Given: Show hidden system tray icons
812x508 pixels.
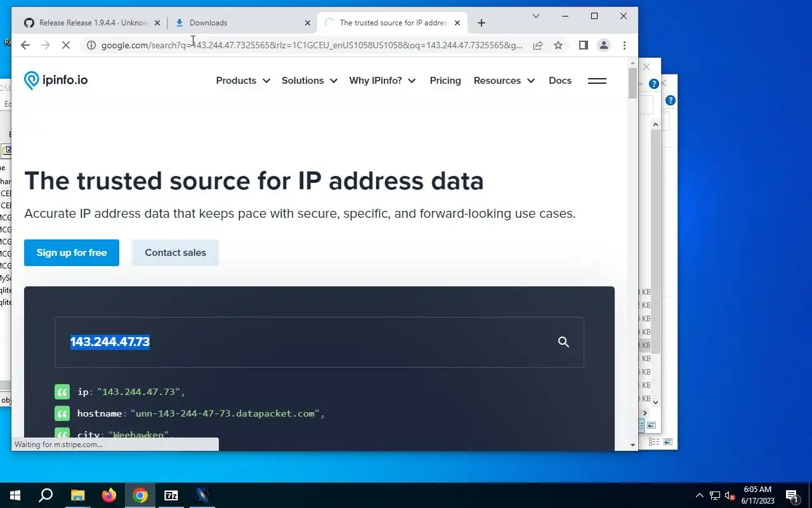Looking at the screenshot, I should point(700,495).
